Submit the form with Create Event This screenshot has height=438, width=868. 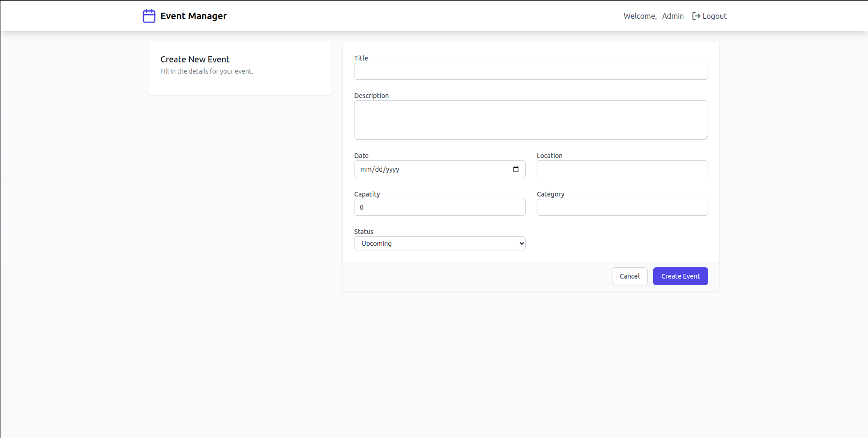(x=680, y=276)
